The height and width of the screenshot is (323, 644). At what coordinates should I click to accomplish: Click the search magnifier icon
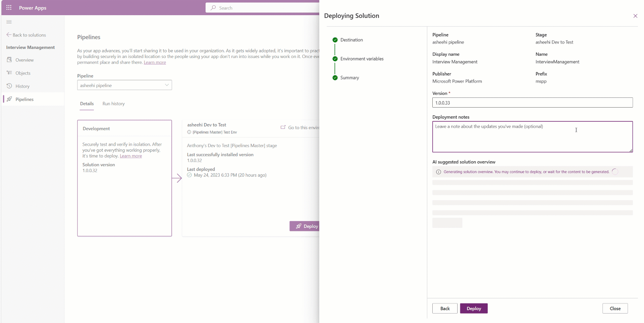click(213, 7)
